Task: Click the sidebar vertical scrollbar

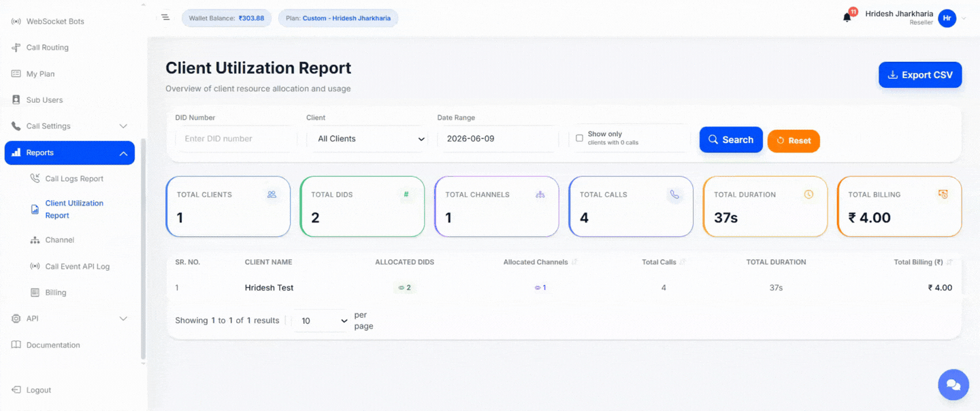Action: coord(143,249)
